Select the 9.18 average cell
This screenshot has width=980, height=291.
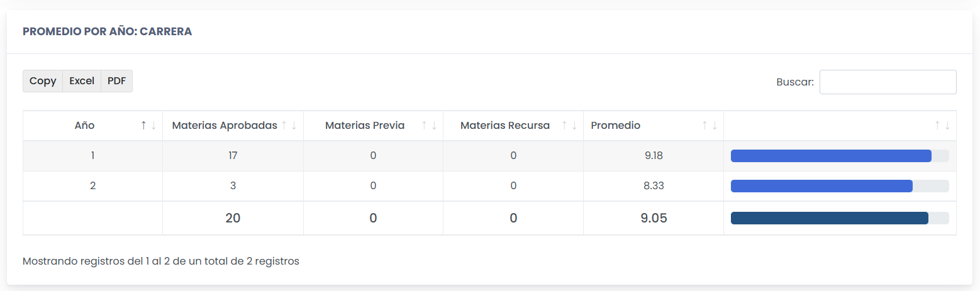click(x=654, y=156)
